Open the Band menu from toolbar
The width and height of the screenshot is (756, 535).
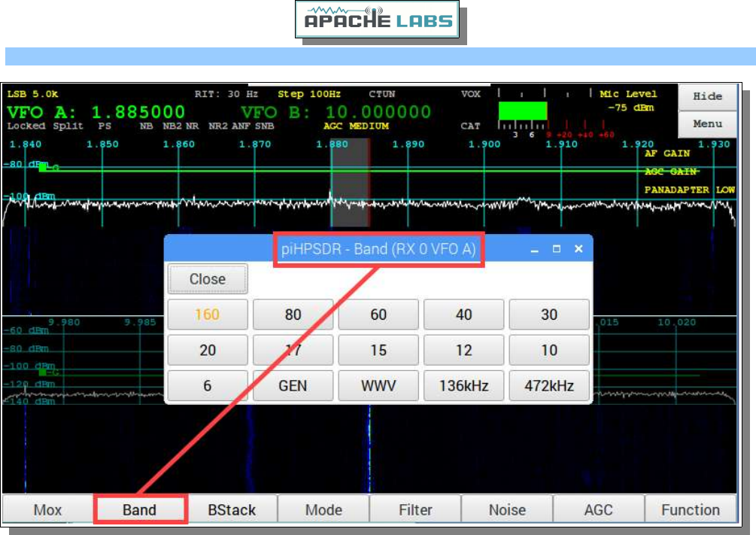coord(139,509)
